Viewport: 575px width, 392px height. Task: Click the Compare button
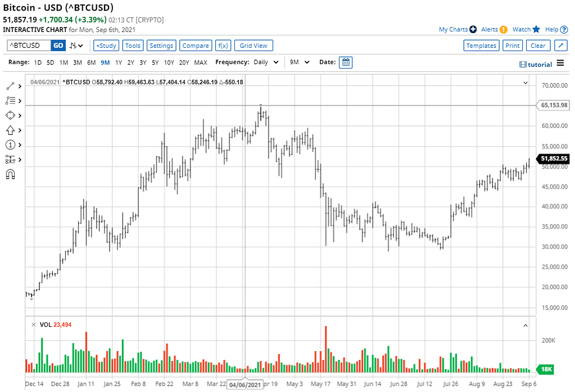click(x=196, y=45)
